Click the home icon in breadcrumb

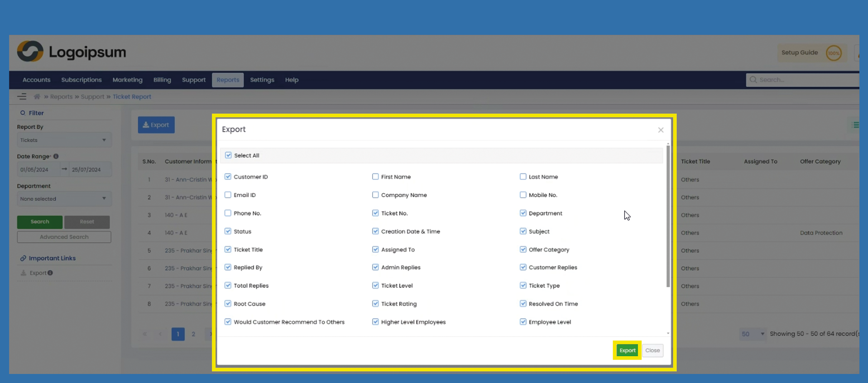coord(37,96)
